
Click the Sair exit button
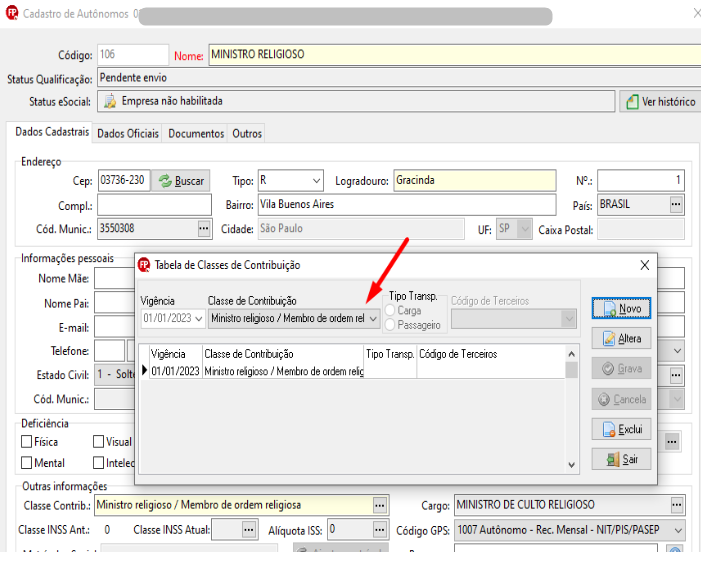[x=621, y=459]
